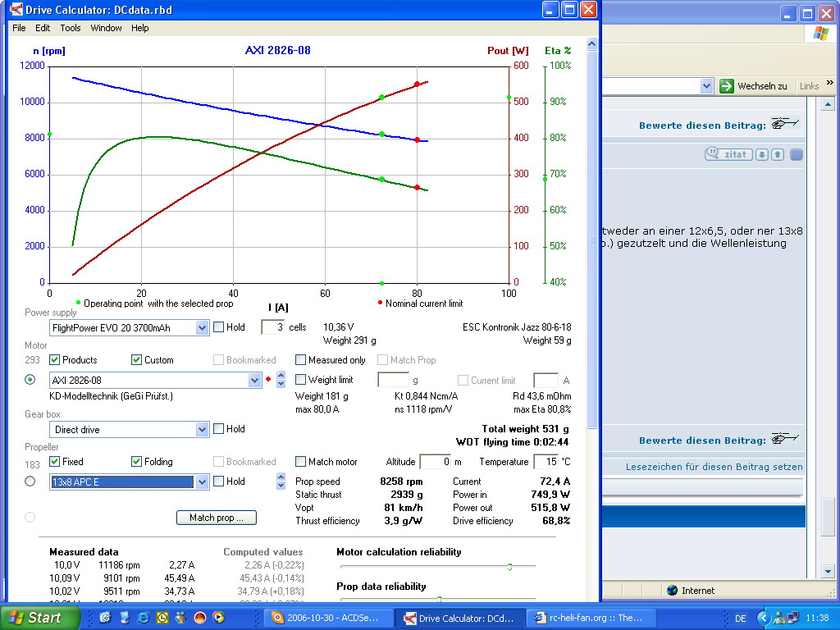Click the browser page scroll-up arrow
This screenshot has width=840, height=630.
828,104
